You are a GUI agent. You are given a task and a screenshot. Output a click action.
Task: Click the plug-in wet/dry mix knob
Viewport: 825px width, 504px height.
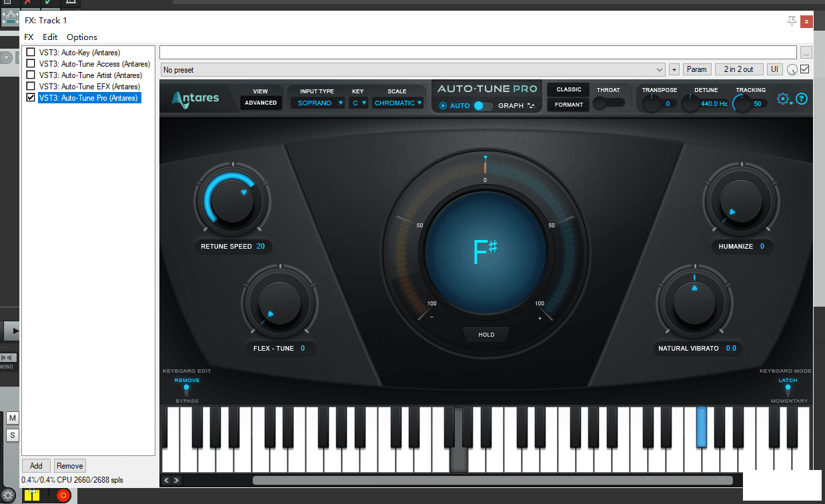coord(792,70)
